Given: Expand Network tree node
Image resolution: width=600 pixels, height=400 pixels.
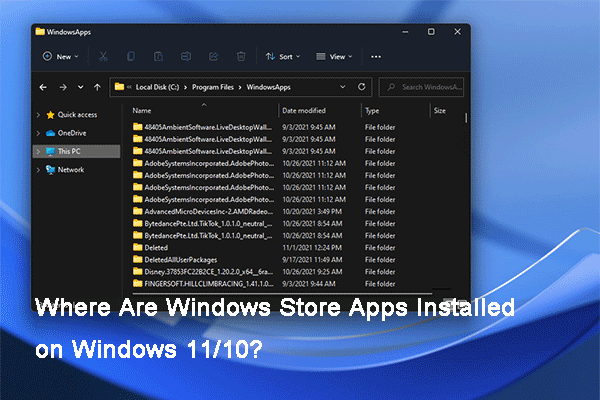Looking at the screenshot, I should 38,170.
